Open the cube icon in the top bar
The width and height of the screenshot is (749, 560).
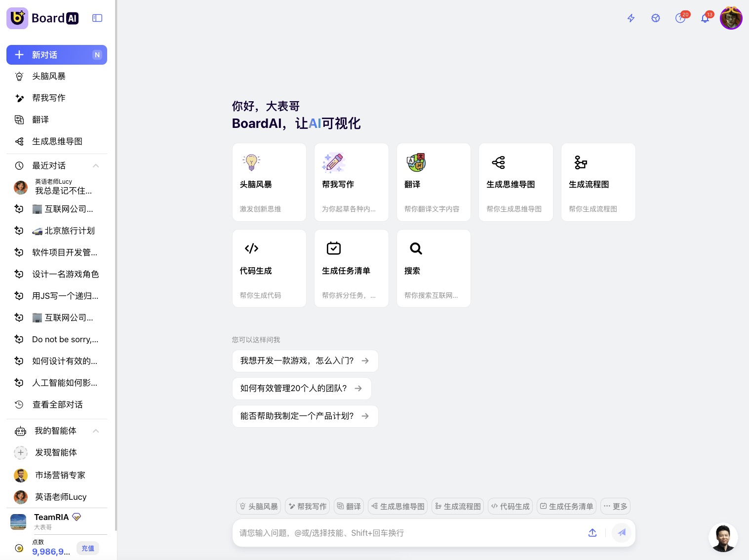pyautogui.click(x=655, y=18)
